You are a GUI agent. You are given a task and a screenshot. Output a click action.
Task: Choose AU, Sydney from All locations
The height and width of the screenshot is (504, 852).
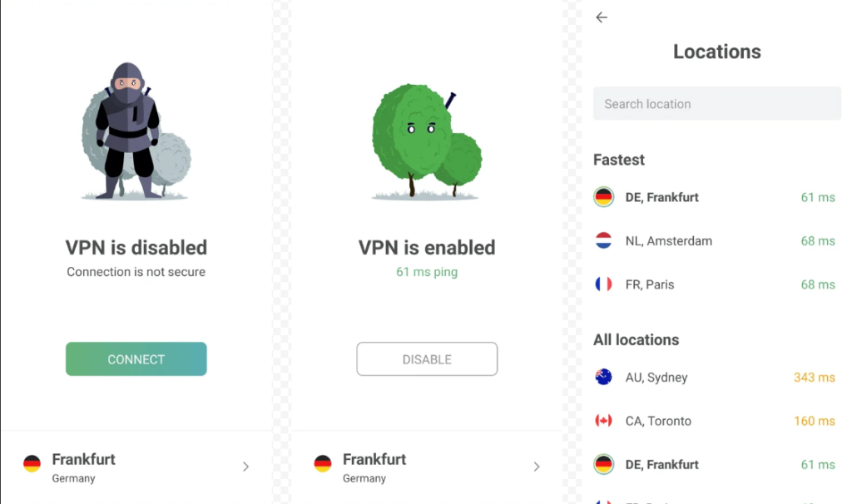pos(656,378)
